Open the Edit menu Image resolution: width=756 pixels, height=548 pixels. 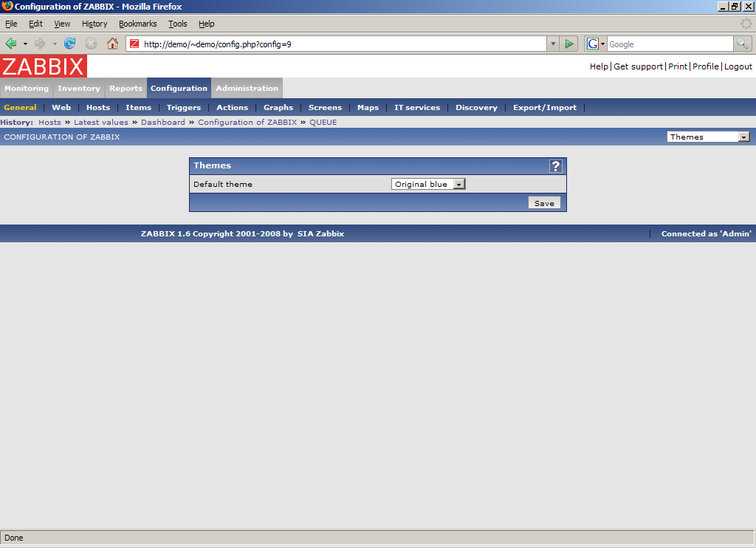(35, 24)
